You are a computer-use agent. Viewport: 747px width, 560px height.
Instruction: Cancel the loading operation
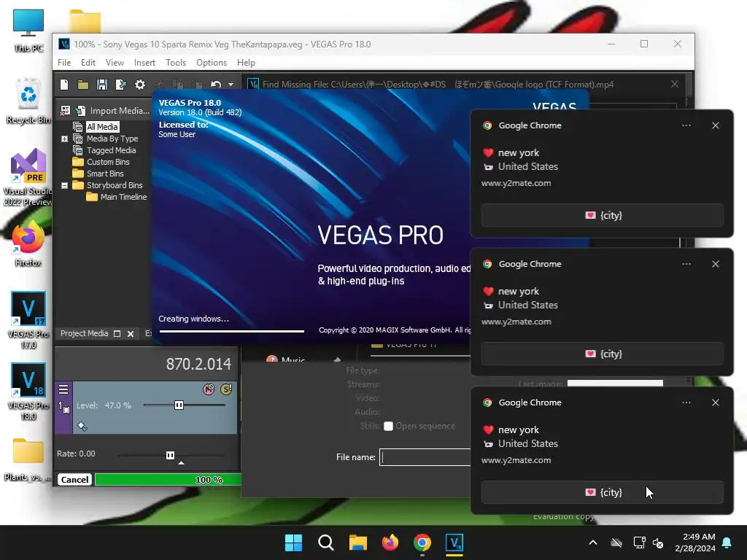tap(75, 480)
